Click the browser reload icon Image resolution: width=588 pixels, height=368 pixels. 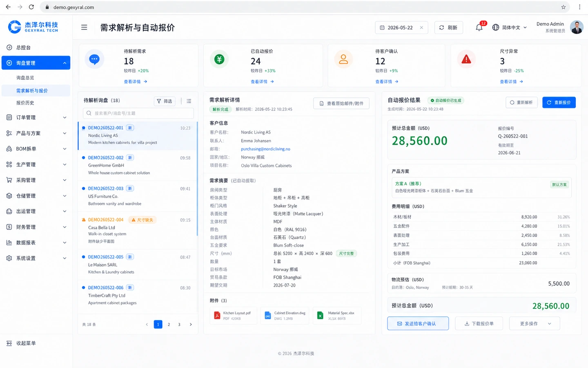pyautogui.click(x=31, y=7)
